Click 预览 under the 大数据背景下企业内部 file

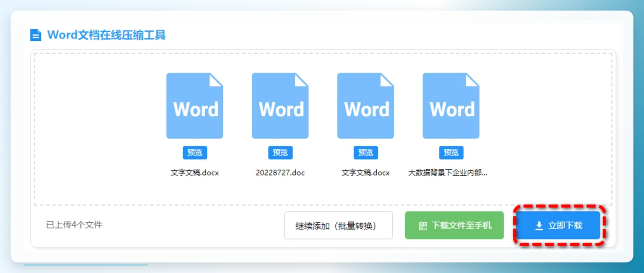451,153
